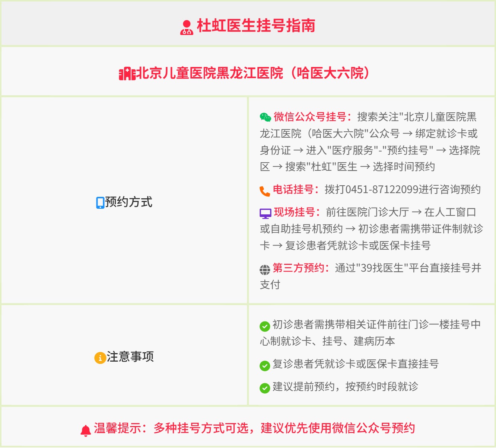Click the green check icon before 初诊患者需携带
Image resolution: width=496 pixels, height=448 pixels.
click(265, 326)
